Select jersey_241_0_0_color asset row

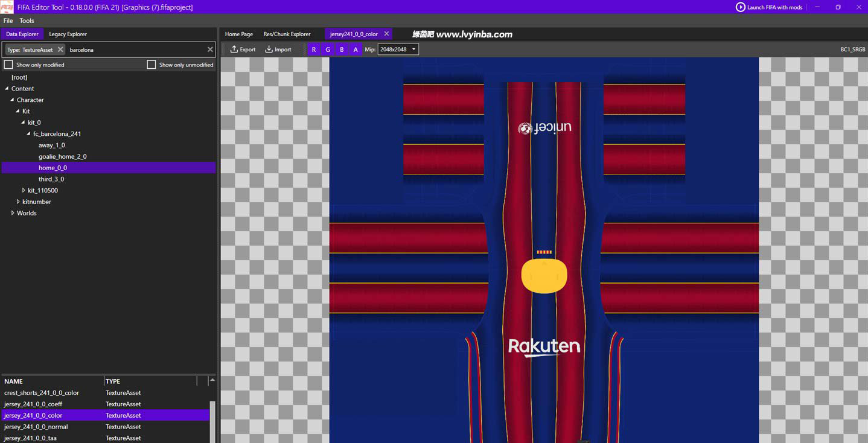(x=106, y=415)
